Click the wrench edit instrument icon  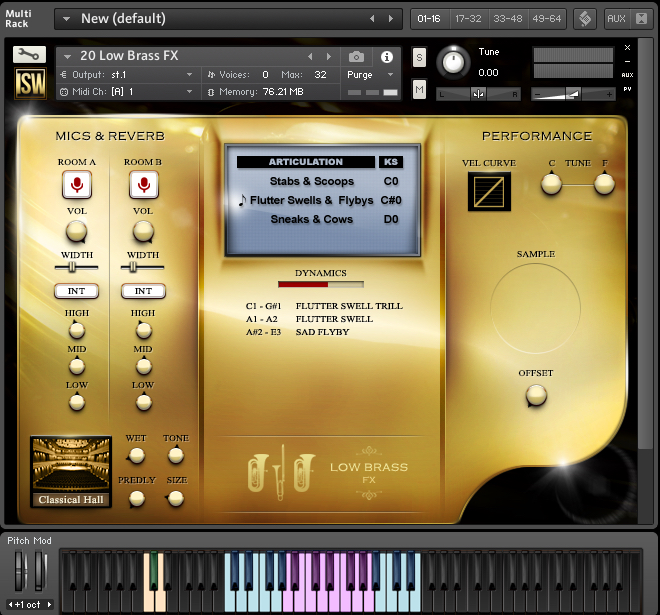(29, 55)
